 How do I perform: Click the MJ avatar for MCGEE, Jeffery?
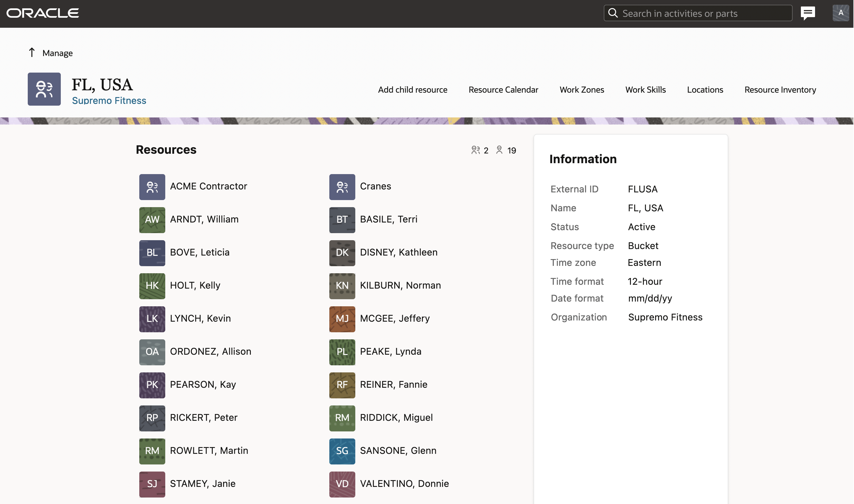342,319
